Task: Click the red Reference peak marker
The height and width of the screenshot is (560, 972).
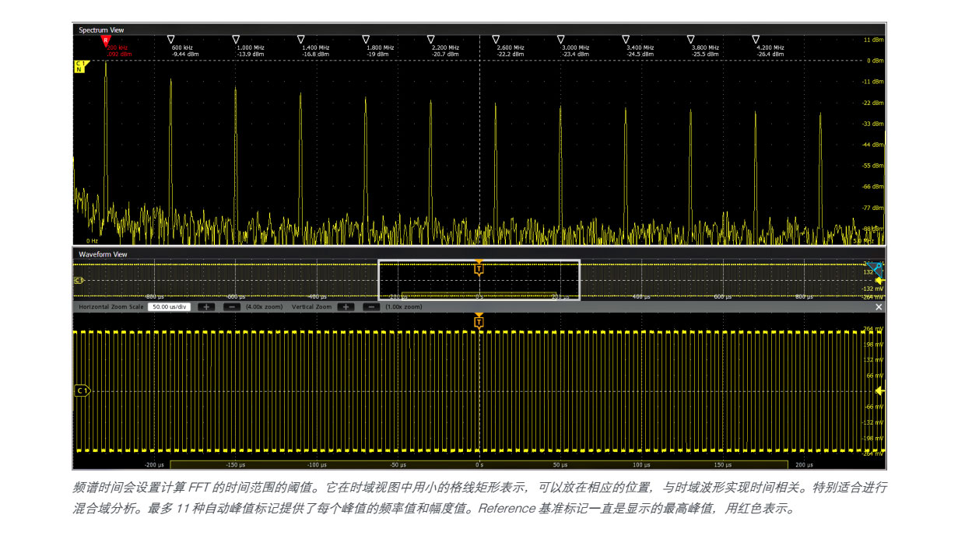Action: (x=106, y=40)
